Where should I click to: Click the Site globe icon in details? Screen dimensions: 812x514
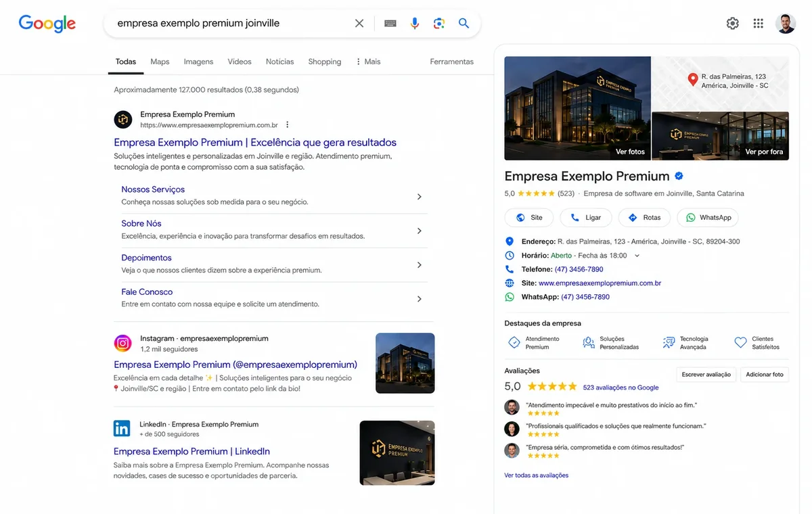(510, 283)
